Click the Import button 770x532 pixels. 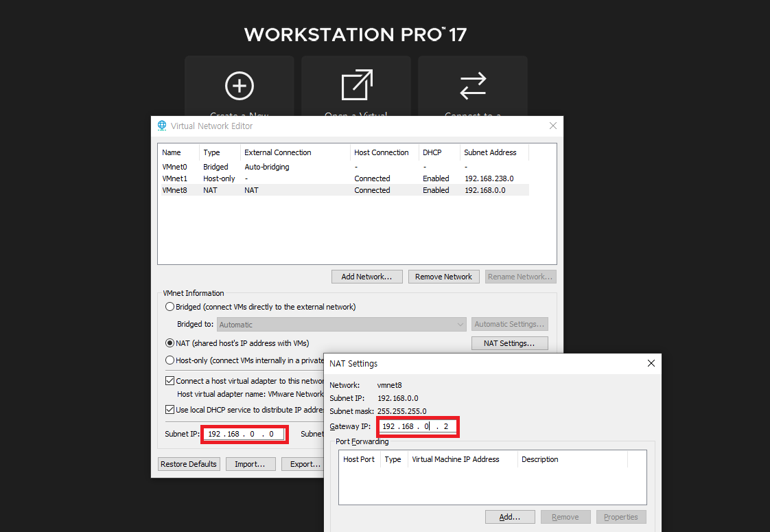pos(250,464)
